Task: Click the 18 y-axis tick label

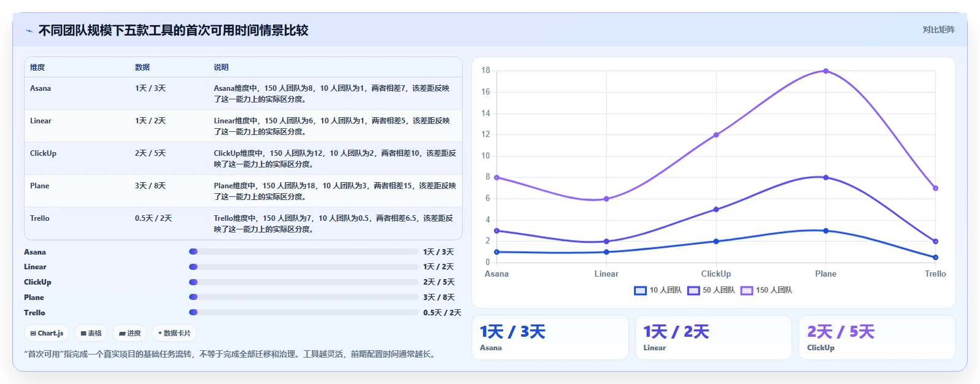Action: 485,71
